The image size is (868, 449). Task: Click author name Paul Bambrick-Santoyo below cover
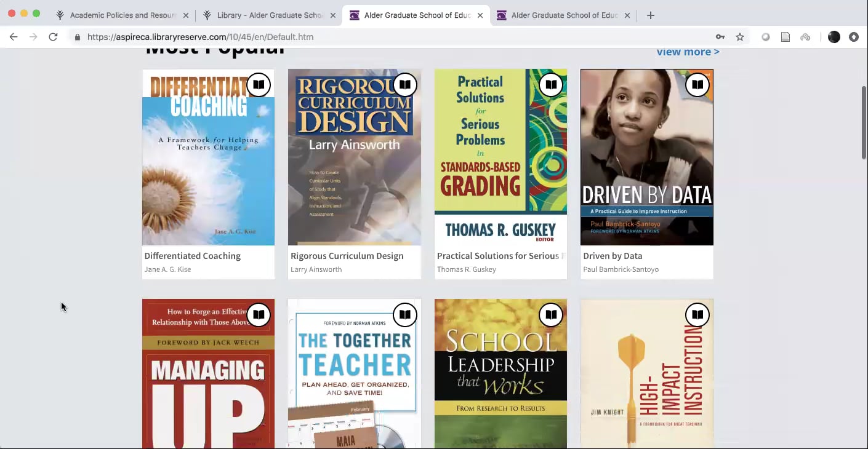click(621, 269)
